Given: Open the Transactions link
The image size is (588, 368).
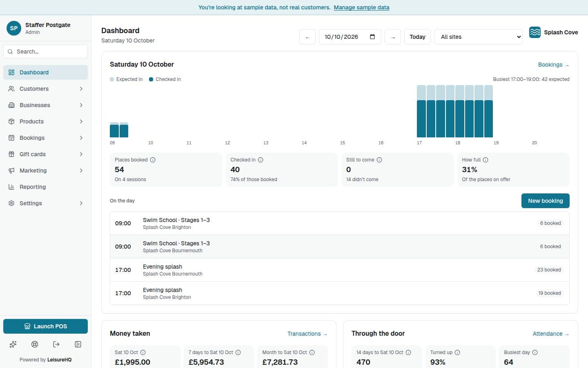Looking at the screenshot, I should pos(307,334).
